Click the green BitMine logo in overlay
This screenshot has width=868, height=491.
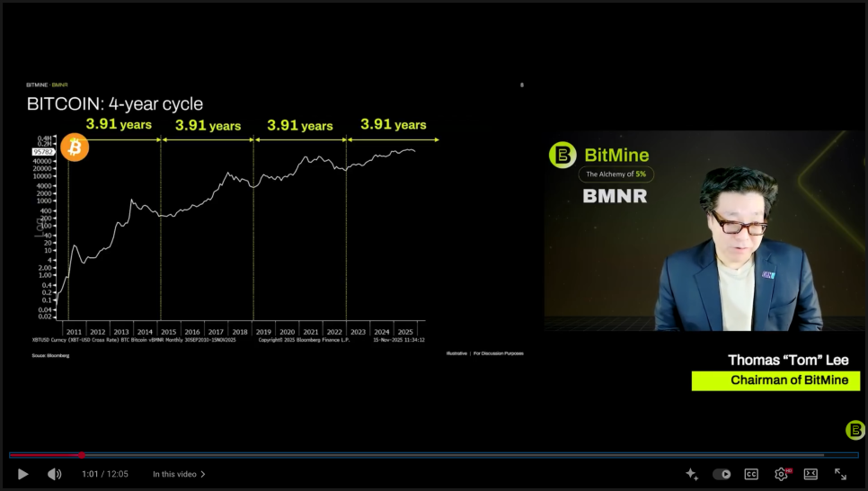pyautogui.click(x=563, y=156)
